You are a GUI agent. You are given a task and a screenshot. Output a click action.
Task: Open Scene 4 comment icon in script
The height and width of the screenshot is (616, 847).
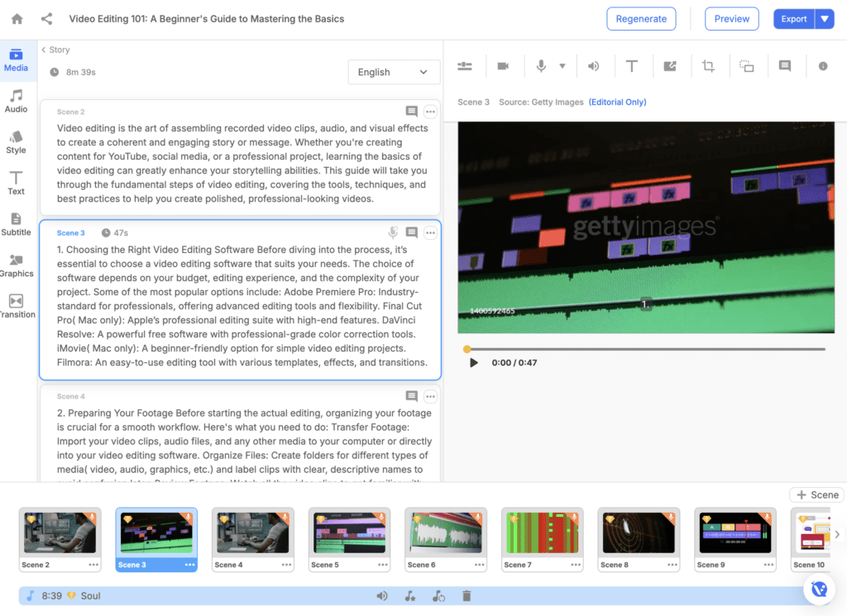412,396
